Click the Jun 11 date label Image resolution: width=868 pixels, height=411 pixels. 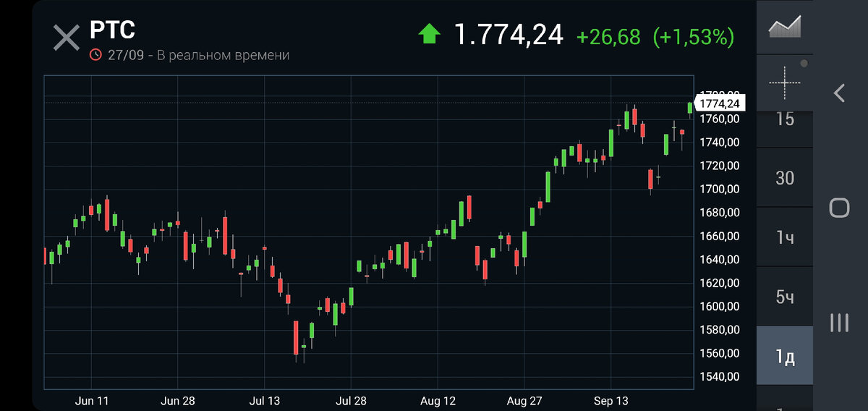coord(92,400)
